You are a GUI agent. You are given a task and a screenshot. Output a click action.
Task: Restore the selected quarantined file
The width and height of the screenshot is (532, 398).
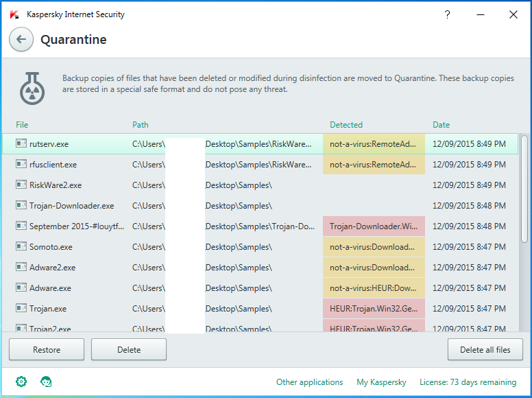point(47,349)
